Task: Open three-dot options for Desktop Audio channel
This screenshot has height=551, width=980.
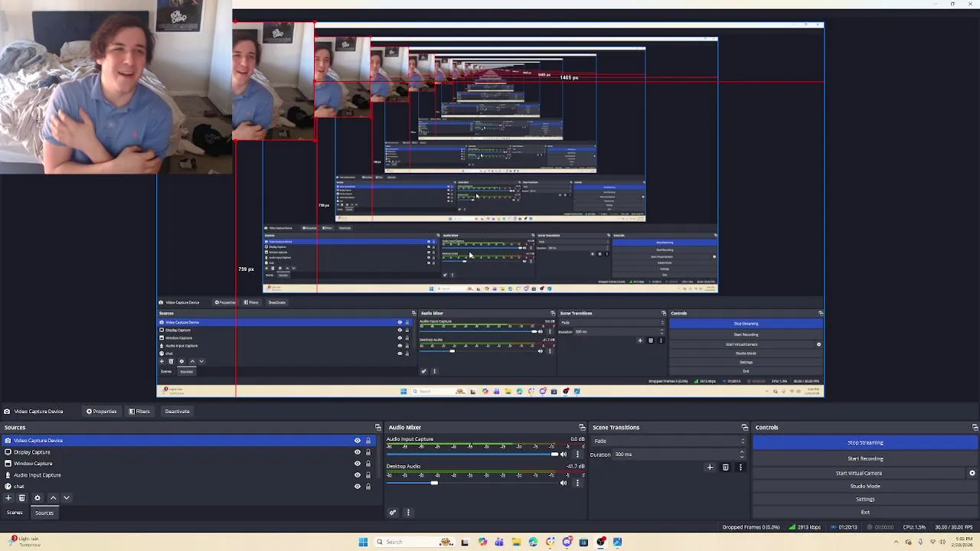Action: (577, 483)
